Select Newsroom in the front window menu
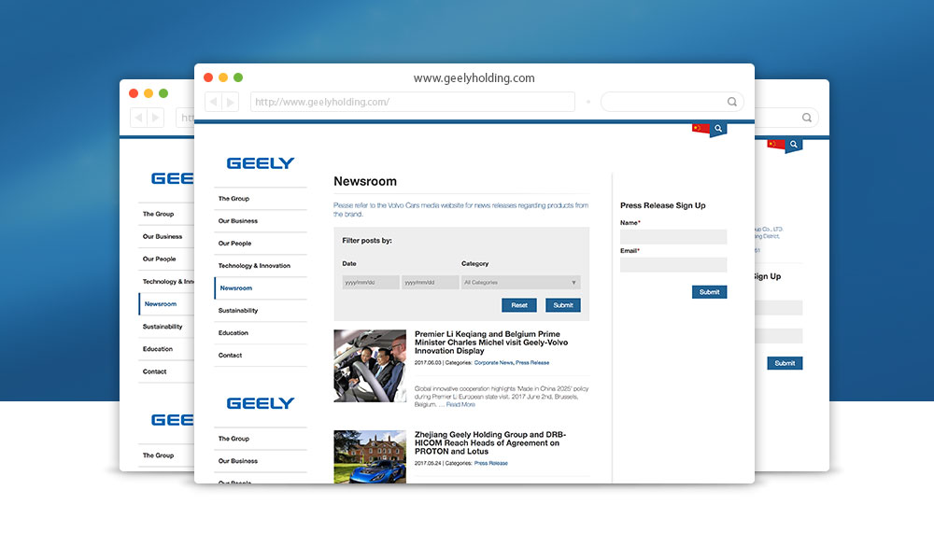The image size is (934, 560). [x=236, y=288]
